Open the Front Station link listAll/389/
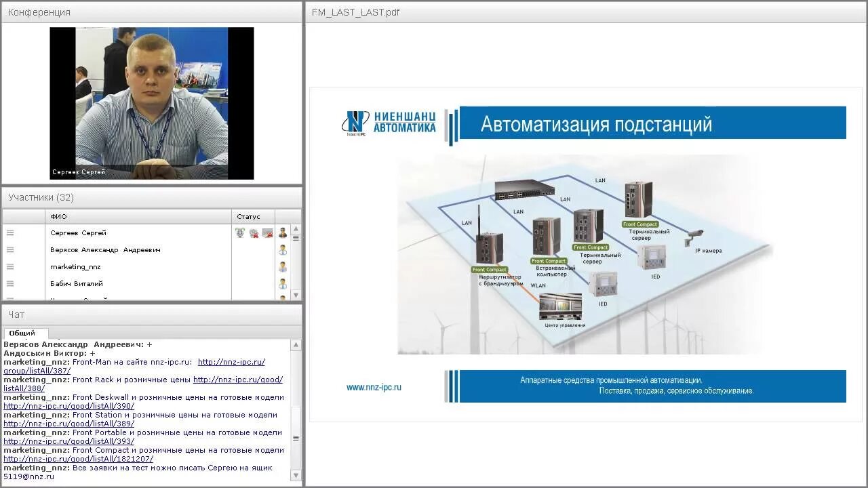 point(69,424)
